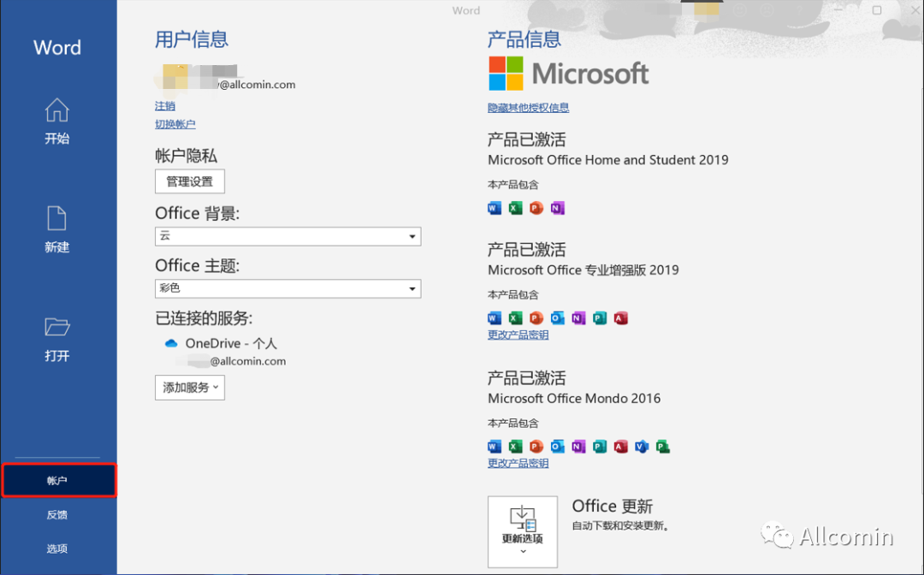This screenshot has height=575, width=924.
Task: Go to 反馈 (Feedback) in sidebar
Action: tap(57, 515)
